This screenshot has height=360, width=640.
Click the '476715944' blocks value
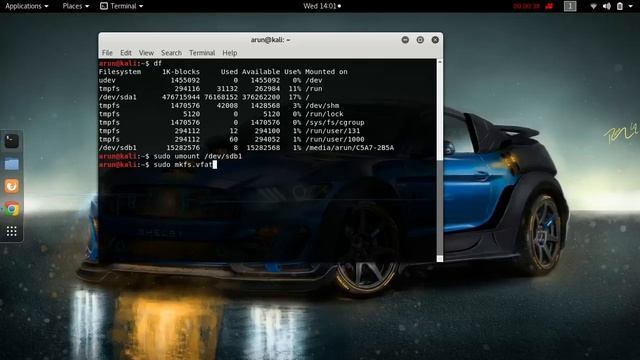pos(181,97)
